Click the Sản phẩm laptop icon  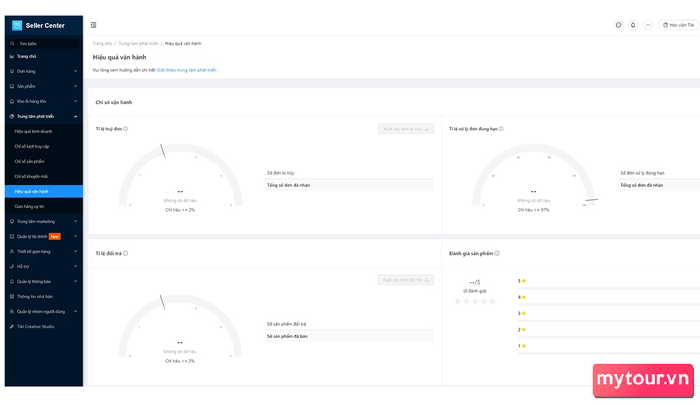pyautogui.click(x=12, y=86)
